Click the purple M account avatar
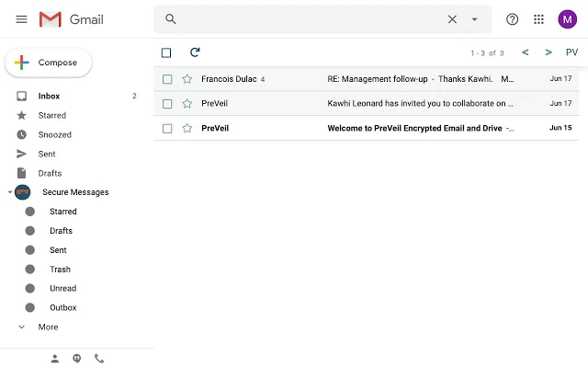This screenshot has width=588, height=368. 567,19
